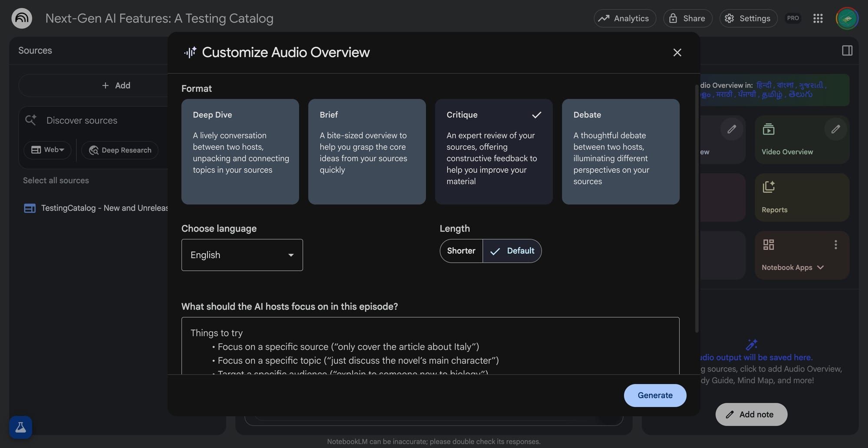This screenshot has width=868, height=448.
Task: Click the Share button
Action: (687, 18)
